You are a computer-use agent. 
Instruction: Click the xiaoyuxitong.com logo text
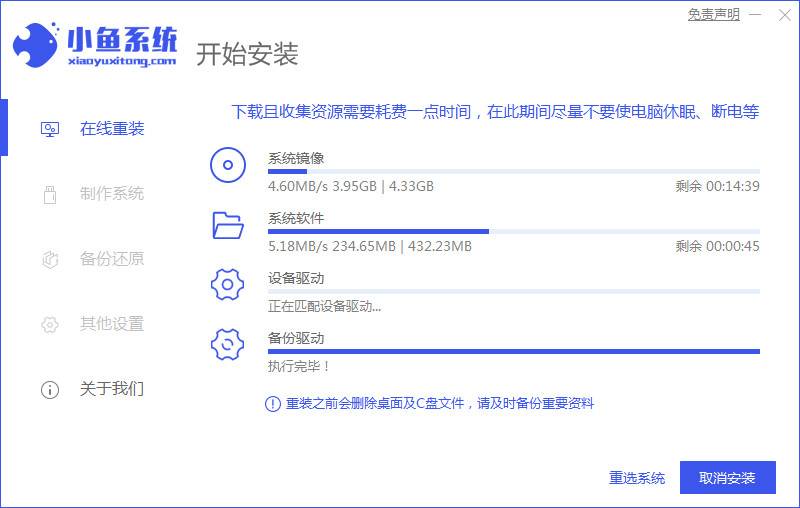122,61
